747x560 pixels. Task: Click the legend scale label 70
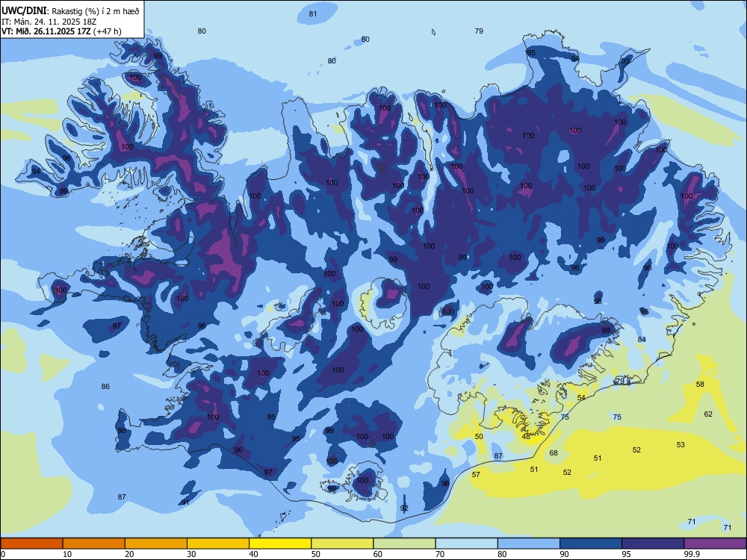click(x=440, y=554)
